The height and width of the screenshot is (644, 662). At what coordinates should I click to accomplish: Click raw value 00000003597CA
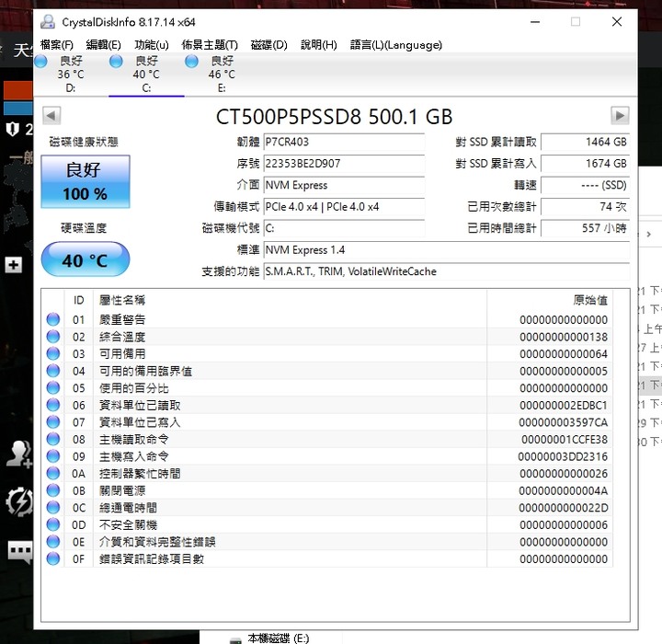click(x=564, y=422)
